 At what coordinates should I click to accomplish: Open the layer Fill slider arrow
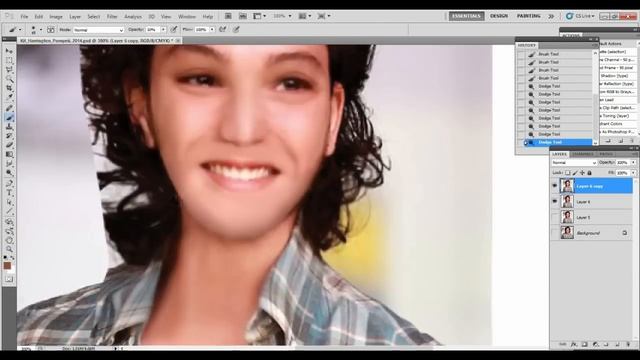pos(633,173)
